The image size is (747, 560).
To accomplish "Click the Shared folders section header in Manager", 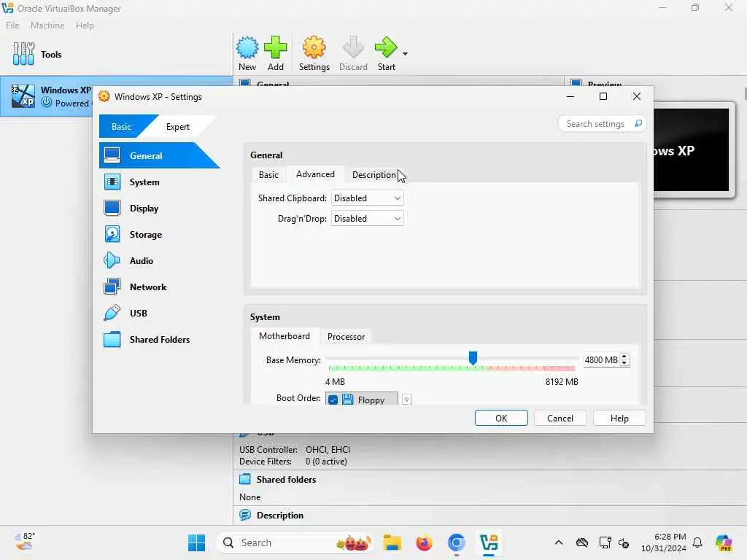I will tap(286, 480).
